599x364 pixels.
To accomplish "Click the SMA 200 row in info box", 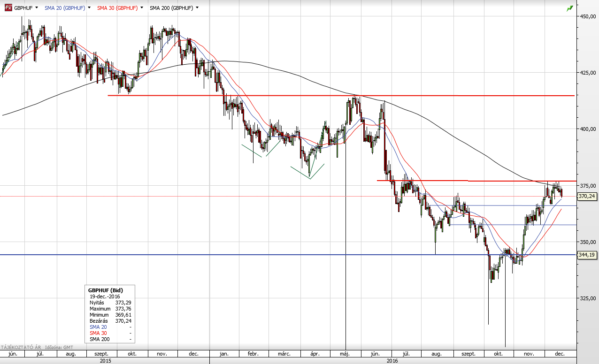I will pos(110,339).
